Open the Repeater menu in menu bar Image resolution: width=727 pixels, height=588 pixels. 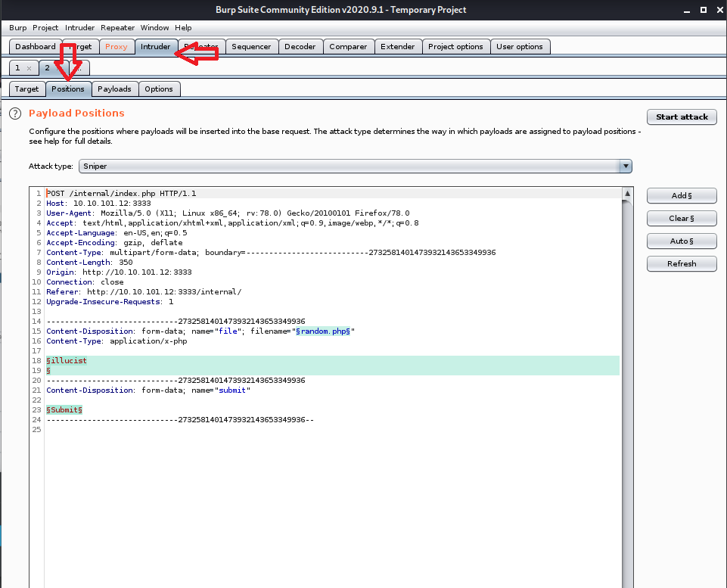(x=118, y=28)
